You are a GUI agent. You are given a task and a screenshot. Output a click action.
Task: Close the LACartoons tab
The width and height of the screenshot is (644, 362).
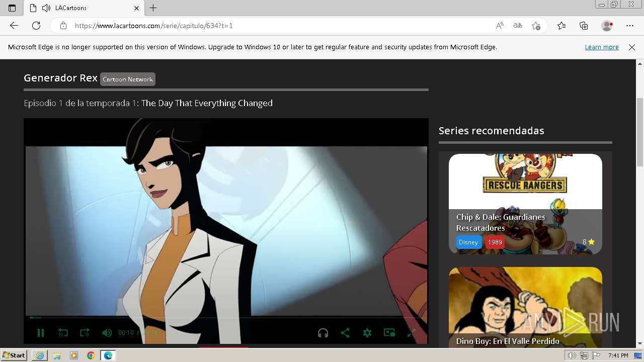coord(136,8)
